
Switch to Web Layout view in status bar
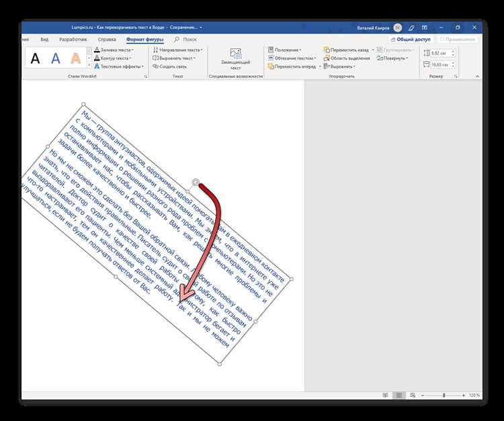coord(413,395)
